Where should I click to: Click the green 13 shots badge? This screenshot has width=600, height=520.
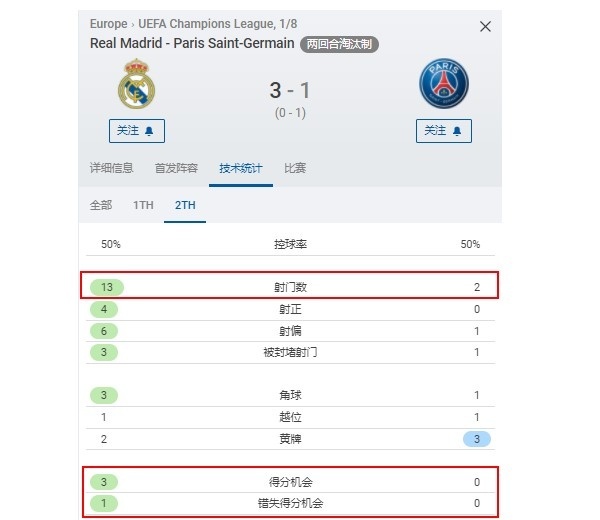pyautogui.click(x=107, y=287)
